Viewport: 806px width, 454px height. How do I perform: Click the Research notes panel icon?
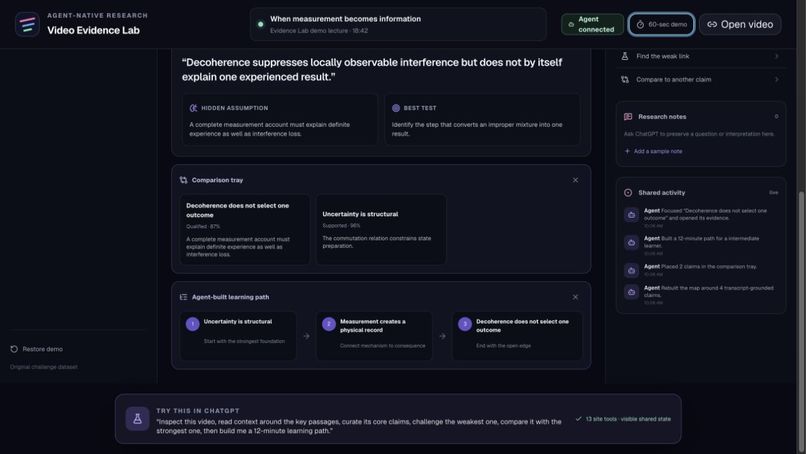[x=628, y=117]
